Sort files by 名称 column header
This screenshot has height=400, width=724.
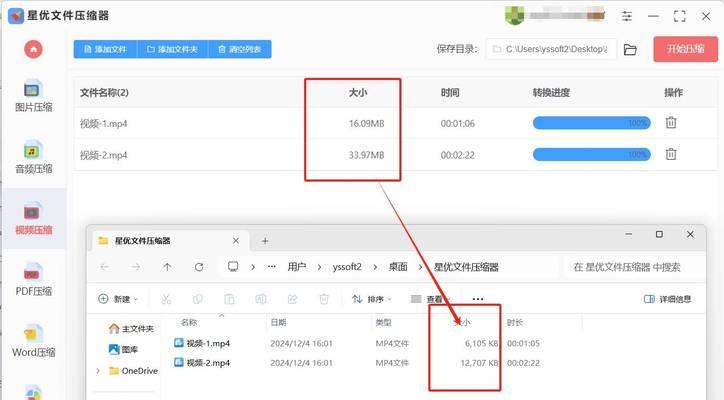point(189,322)
